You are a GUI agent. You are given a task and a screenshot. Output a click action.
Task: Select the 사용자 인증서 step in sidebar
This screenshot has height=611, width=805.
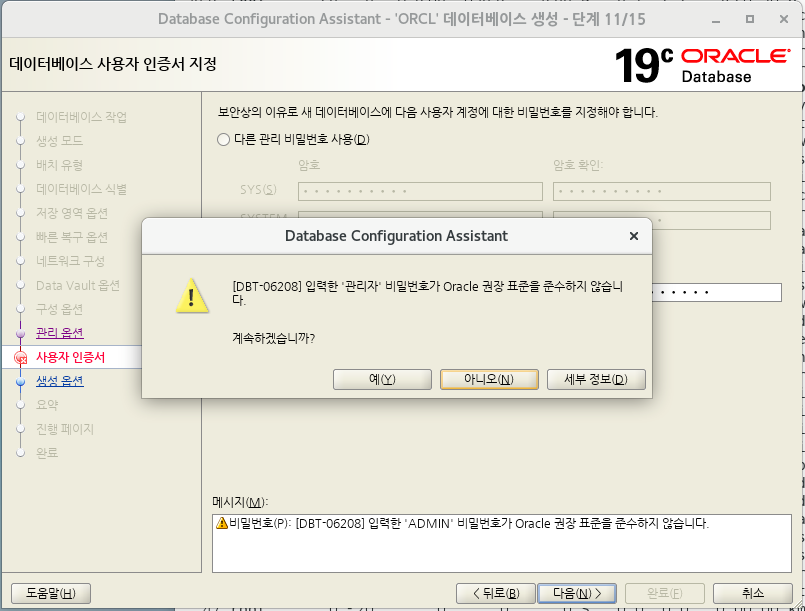(x=70, y=357)
